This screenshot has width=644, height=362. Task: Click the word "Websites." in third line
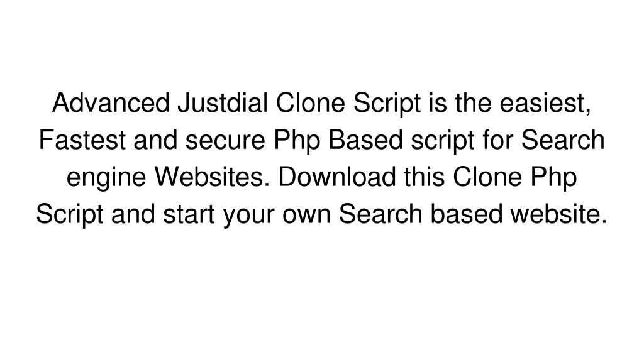coord(213,177)
